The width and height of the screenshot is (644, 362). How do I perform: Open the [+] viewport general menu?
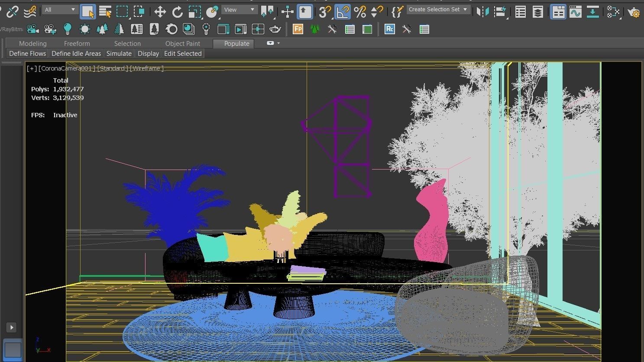(32, 68)
